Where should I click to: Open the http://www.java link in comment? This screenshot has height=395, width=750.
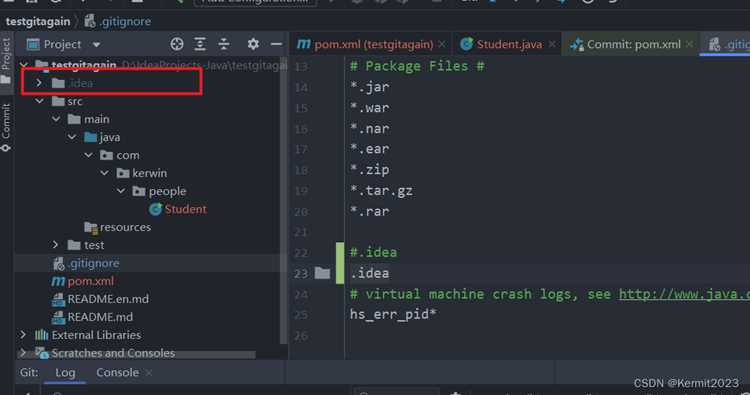click(684, 294)
